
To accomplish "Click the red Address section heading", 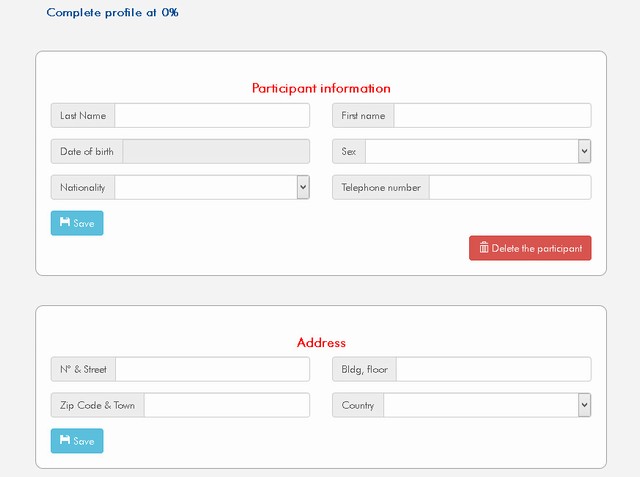I will [321, 342].
